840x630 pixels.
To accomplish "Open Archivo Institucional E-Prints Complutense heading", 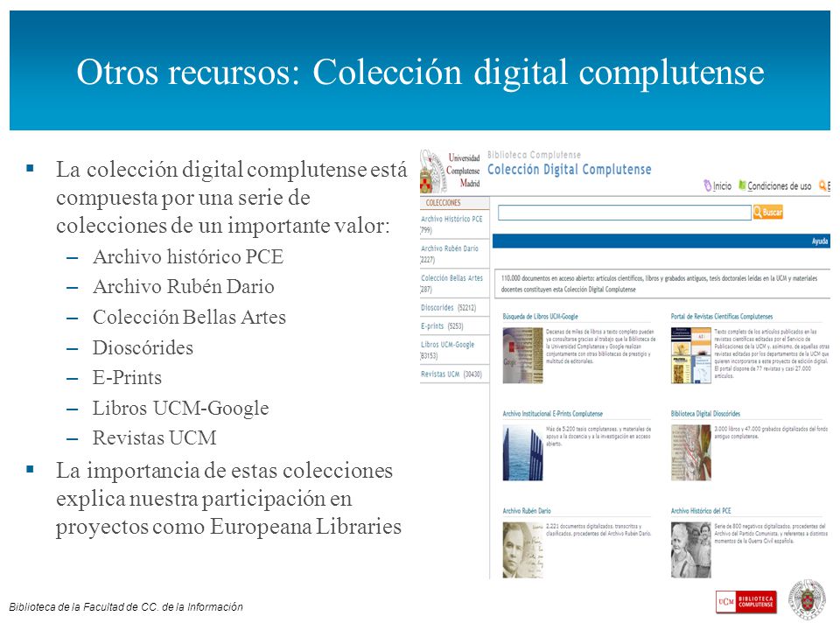I will pos(552,414).
